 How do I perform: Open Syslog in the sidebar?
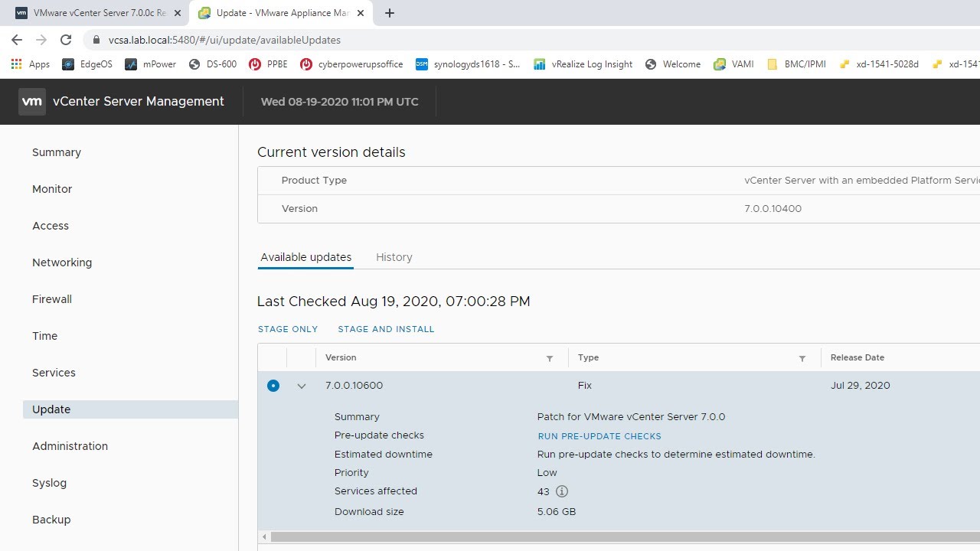click(49, 483)
